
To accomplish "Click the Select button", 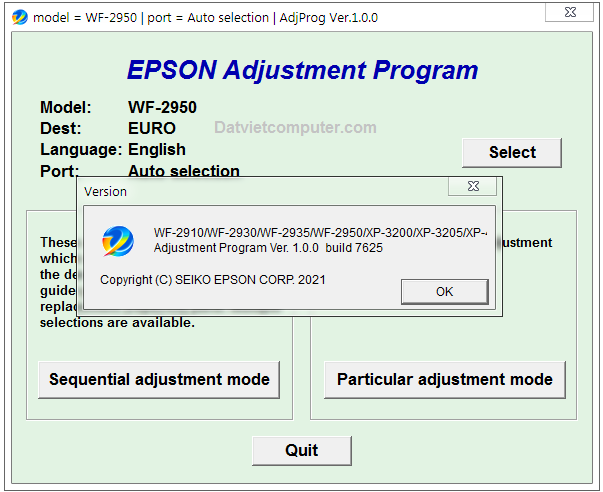I will pyautogui.click(x=511, y=152).
